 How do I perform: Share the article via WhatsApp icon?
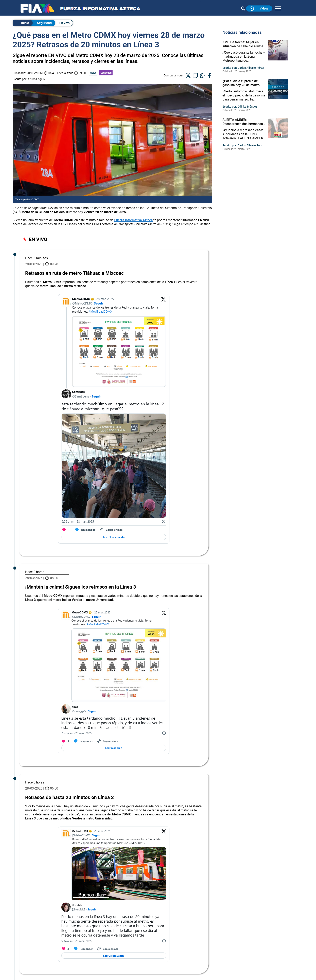(x=202, y=75)
